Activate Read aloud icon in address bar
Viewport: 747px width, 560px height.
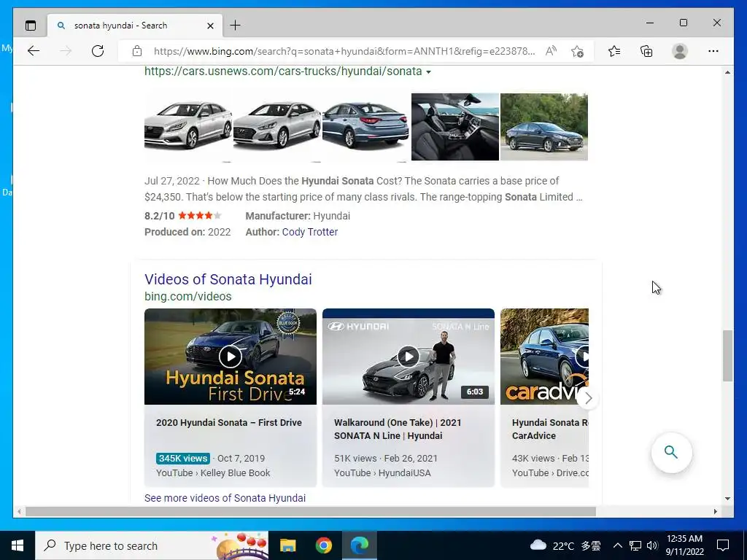(551, 51)
